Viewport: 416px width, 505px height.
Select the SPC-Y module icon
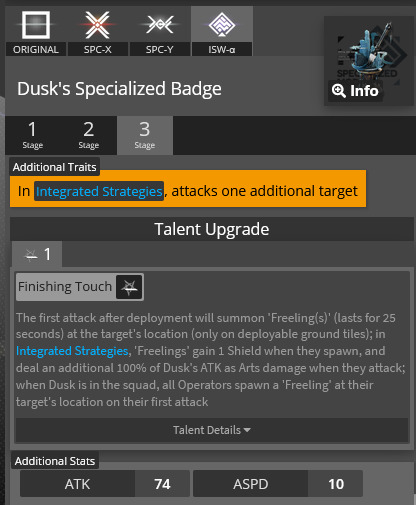(160, 24)
